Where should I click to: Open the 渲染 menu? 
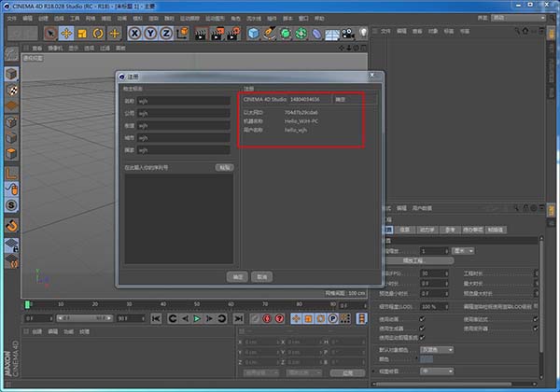pyautogui.click(x=154, y=19)
